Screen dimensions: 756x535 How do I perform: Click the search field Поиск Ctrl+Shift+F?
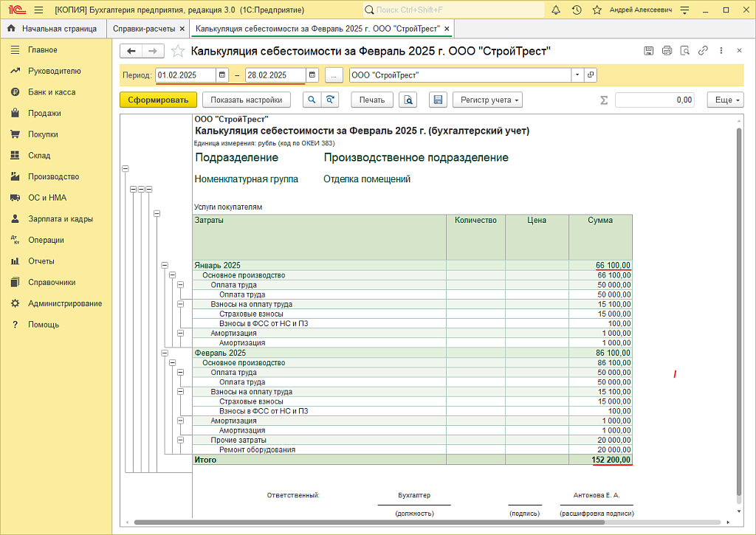(453, 10)
